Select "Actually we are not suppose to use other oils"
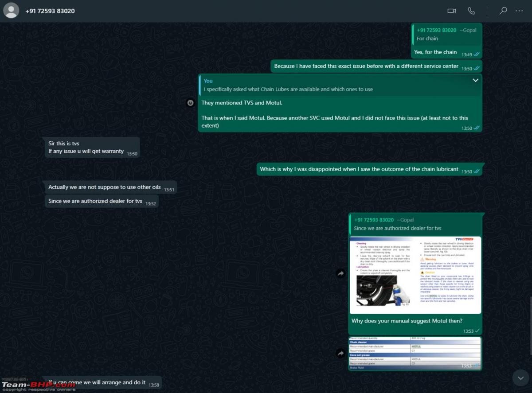The height and width of the screenshot is (393, 532). (x=105, y=187)
